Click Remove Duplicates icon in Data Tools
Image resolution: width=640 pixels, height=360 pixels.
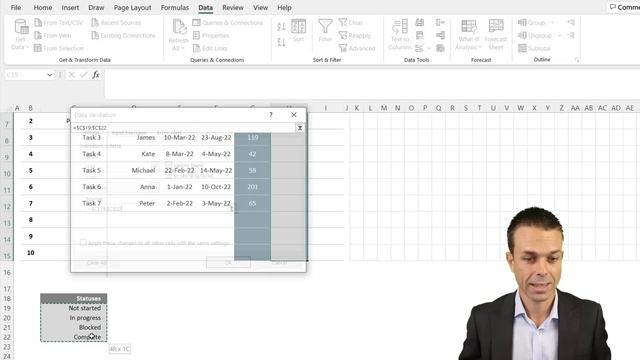419,36
